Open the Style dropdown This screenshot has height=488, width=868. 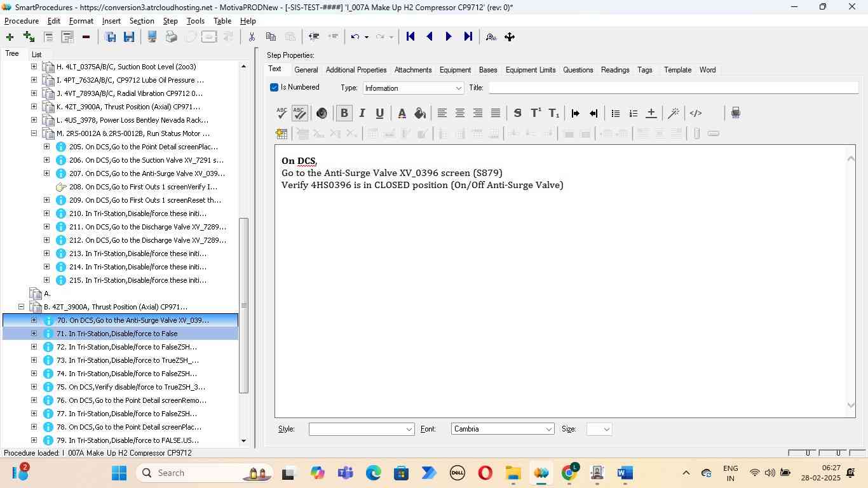point(362,429)
